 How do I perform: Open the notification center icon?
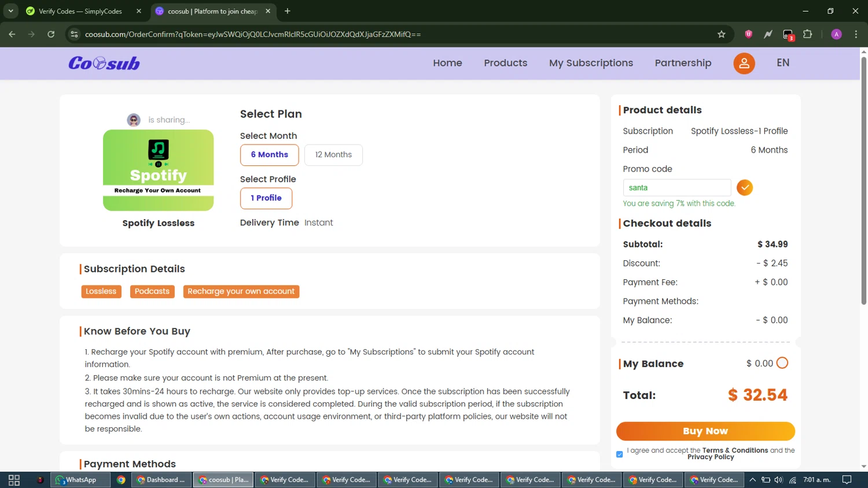[x=847, y=480]
